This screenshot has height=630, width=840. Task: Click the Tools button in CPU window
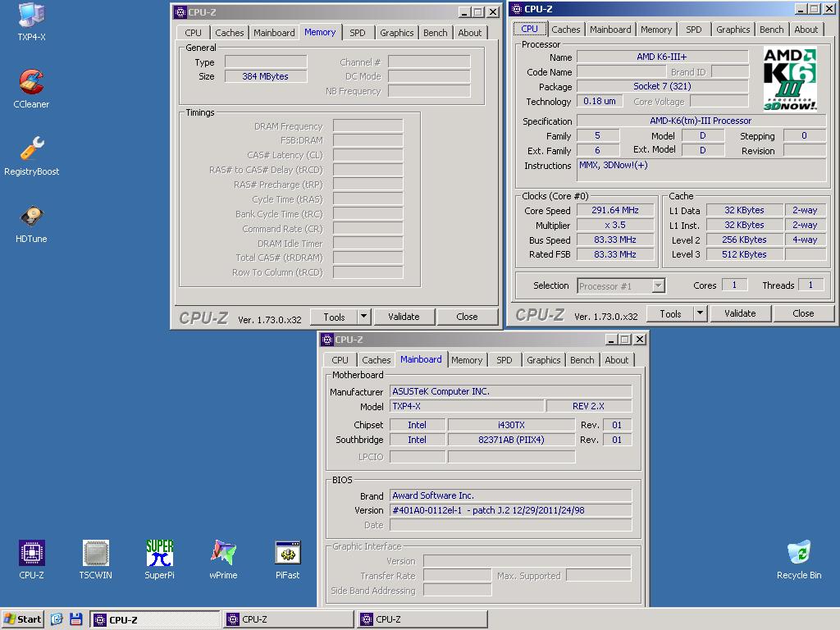[670, 313]
